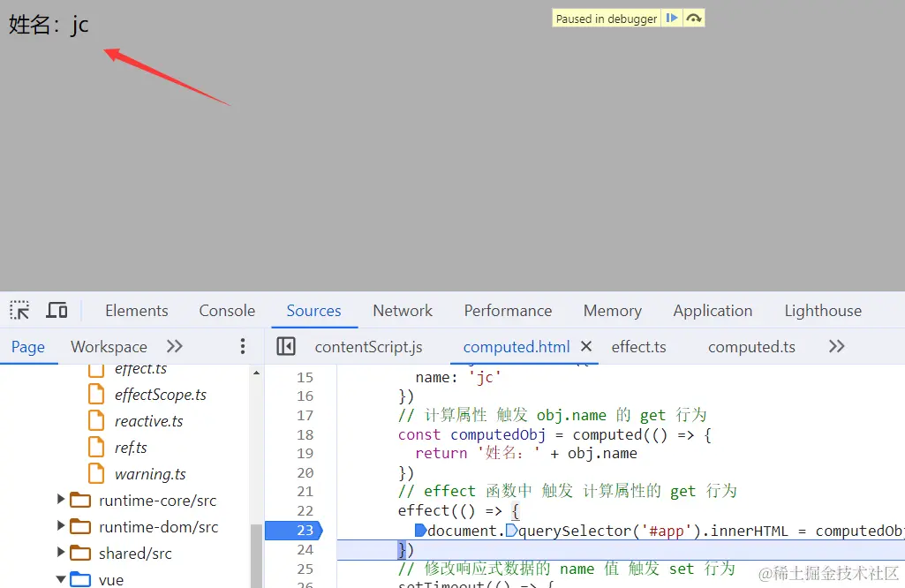Viewport: 905px width, 588px height.
Task: Click inline breakpoint marker before document
Action: [420, 531]
